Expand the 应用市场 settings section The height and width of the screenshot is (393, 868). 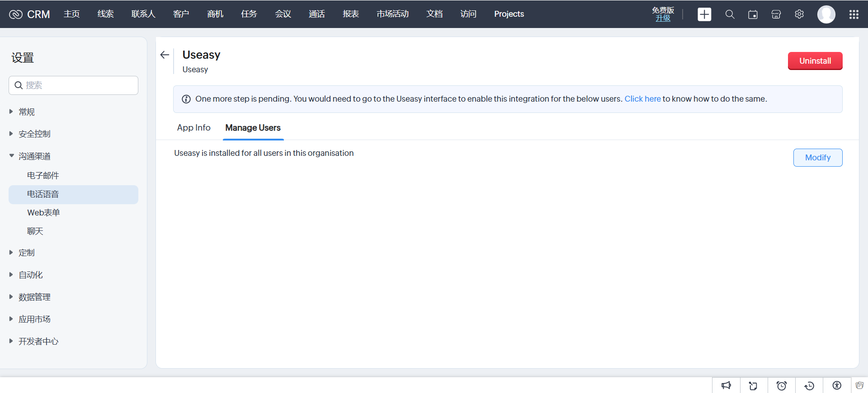(x=11, y=319)
